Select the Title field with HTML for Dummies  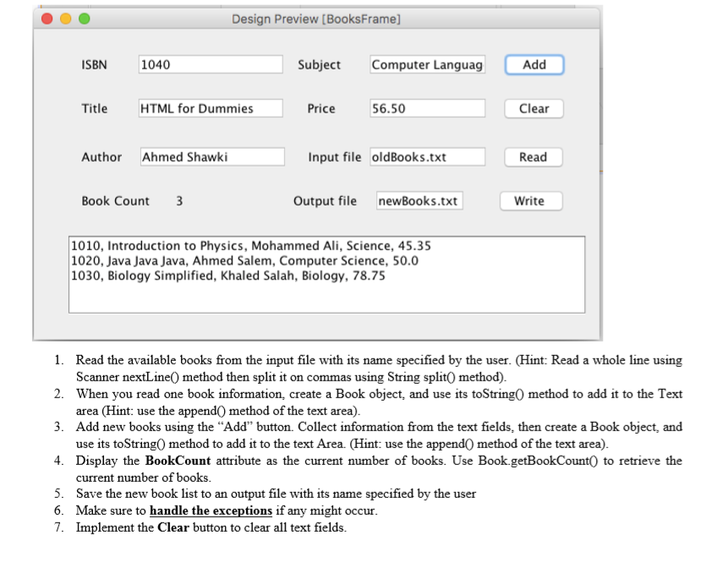[x=209, y=107]
